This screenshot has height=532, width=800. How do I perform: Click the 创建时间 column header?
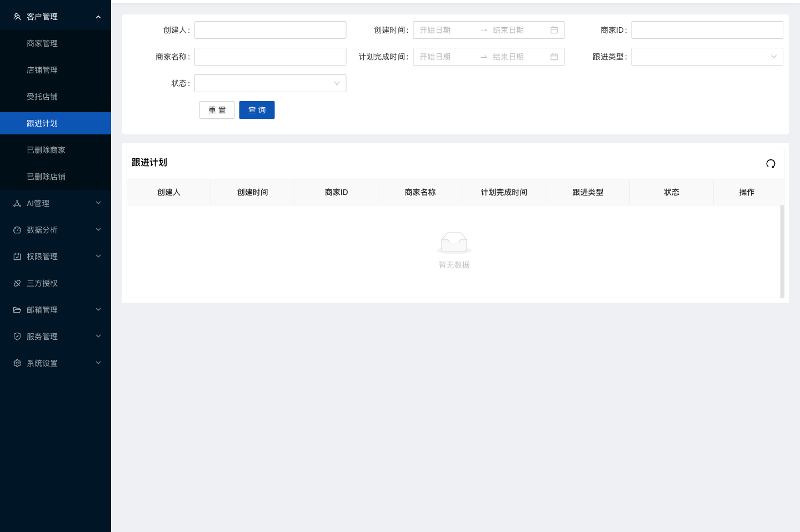tap(253, 192)
